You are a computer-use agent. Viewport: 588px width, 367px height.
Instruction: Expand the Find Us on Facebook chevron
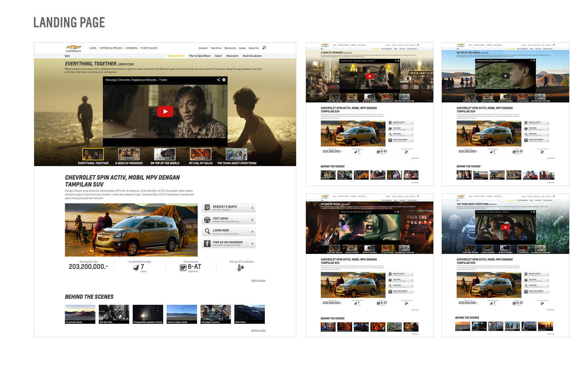click(x=252, y=244)
